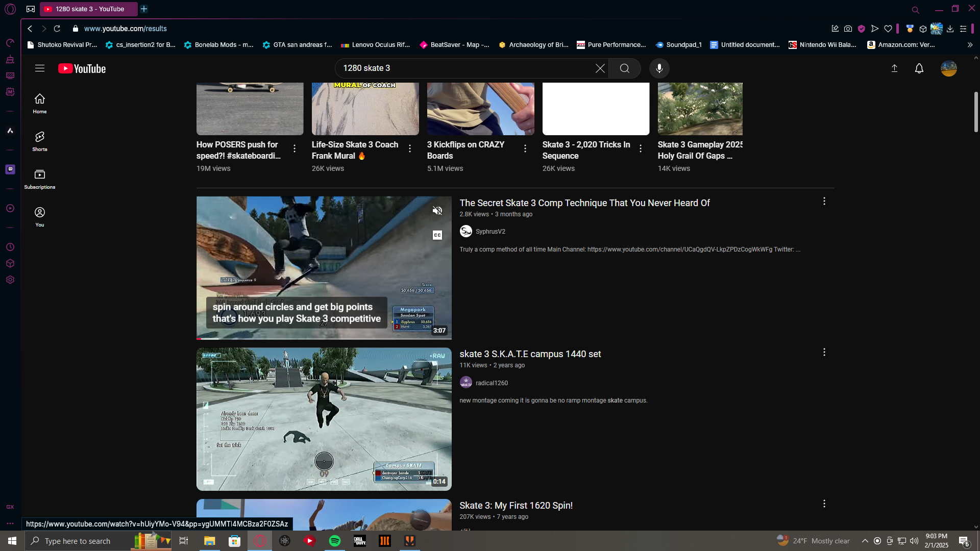980x551 pixels.
Task: Go to Subscriptions in sidebar
Action: click(39, 179)
